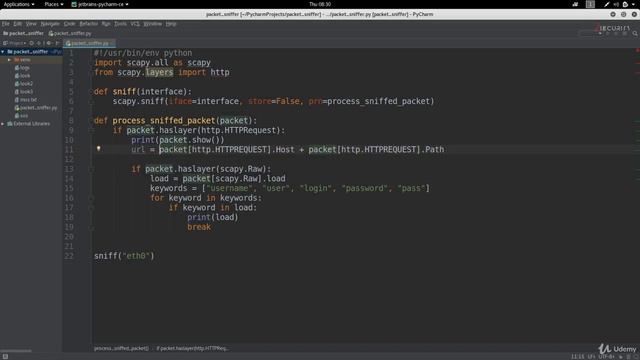Screen dimensions: 640x360
Task: Select packet_sniffer.py in the project tree
Action: pos(36,108)
